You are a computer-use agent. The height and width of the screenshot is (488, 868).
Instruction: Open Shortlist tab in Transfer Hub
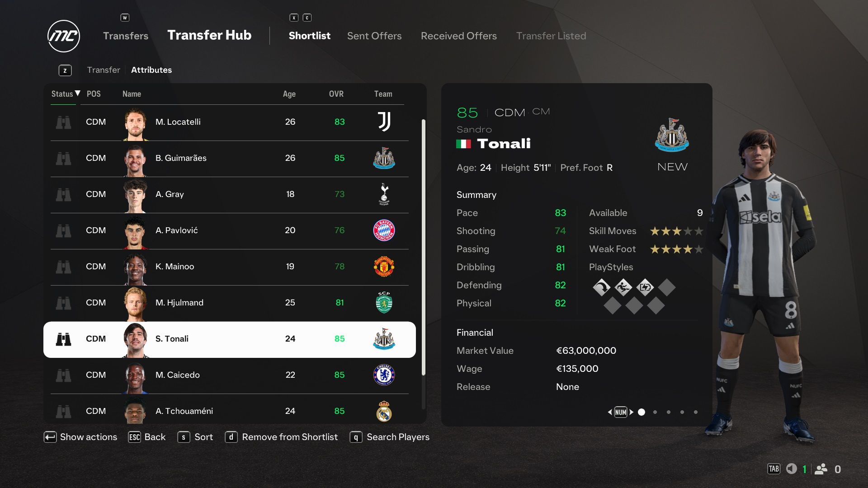[x=309, y=35]
